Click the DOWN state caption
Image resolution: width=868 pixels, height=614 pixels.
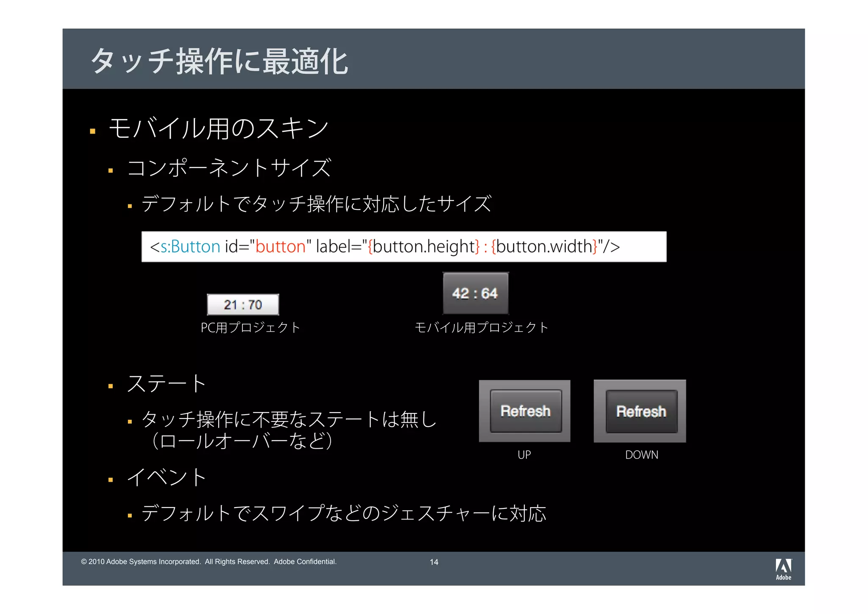(x=641, y=455)
